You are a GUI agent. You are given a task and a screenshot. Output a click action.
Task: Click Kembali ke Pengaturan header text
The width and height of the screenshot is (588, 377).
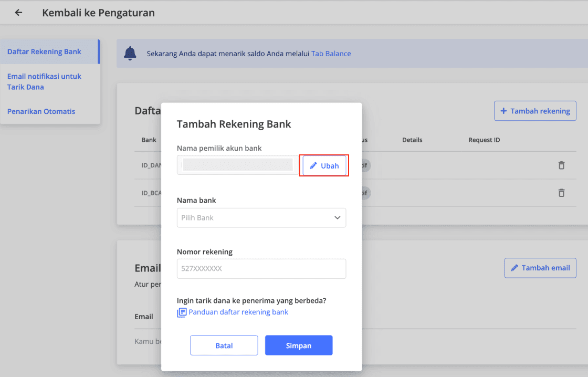(x=98, y=13)
